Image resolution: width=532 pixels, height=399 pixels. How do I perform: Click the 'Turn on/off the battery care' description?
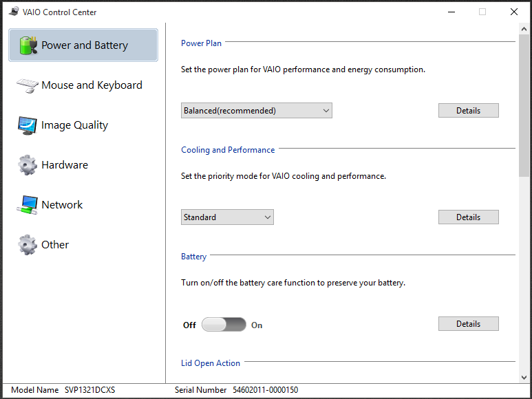(x=293, y=283)
